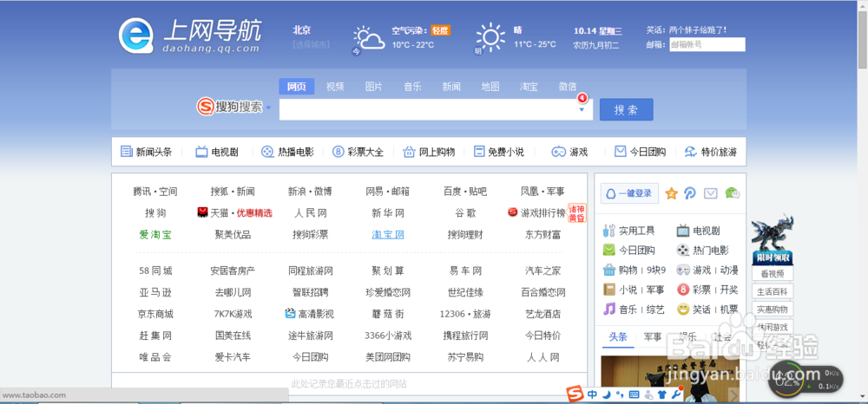The image size is (868, 404).
Task: Open 特价旅游 travel link
Action: click(x=711, y=152)
